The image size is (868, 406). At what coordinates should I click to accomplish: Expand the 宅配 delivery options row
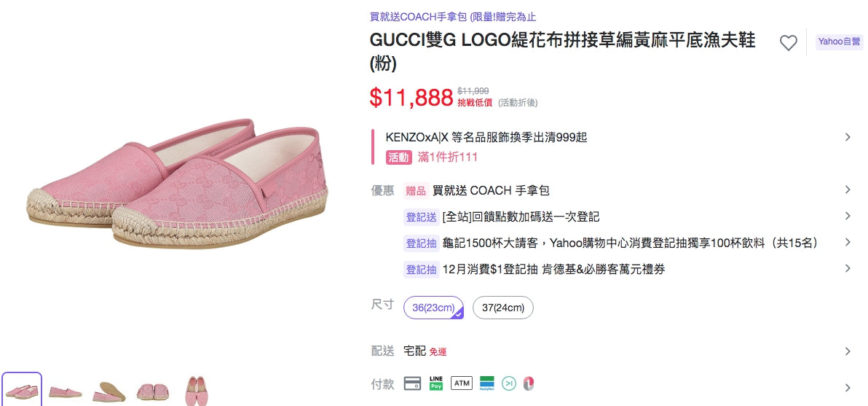[847, 351]
